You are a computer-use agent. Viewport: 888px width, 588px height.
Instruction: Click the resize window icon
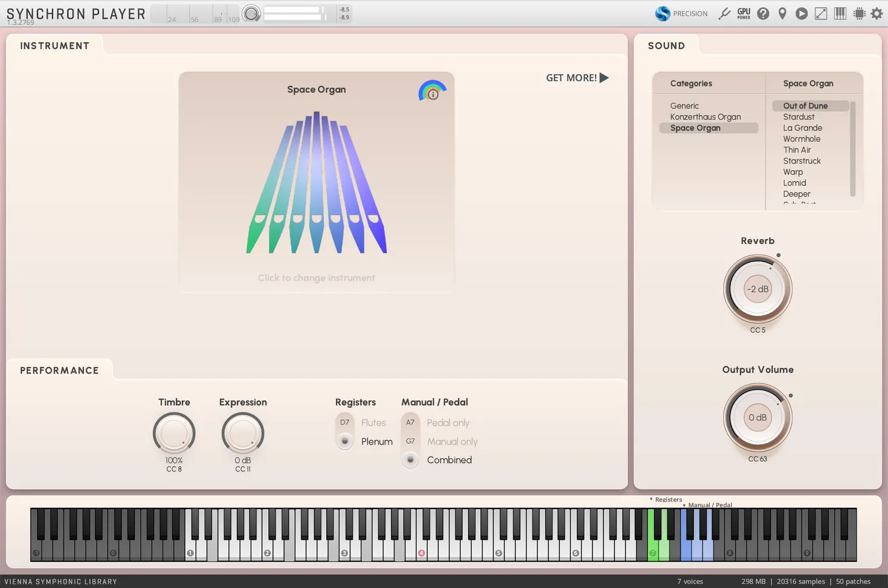[x=821, y=13]
